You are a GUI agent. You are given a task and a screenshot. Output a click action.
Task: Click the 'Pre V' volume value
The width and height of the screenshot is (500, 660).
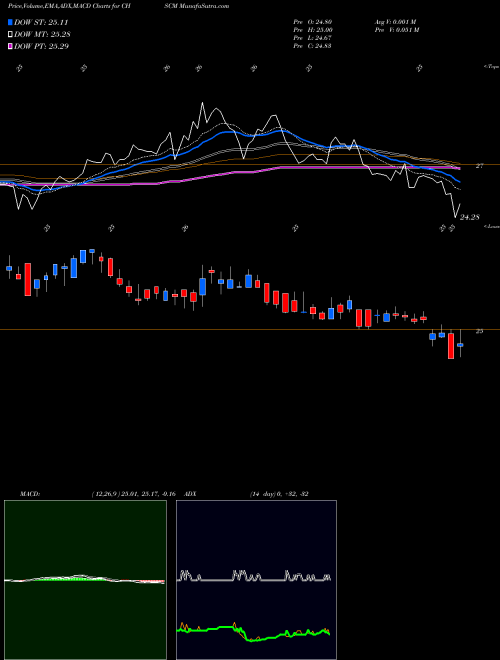point(396,30)
